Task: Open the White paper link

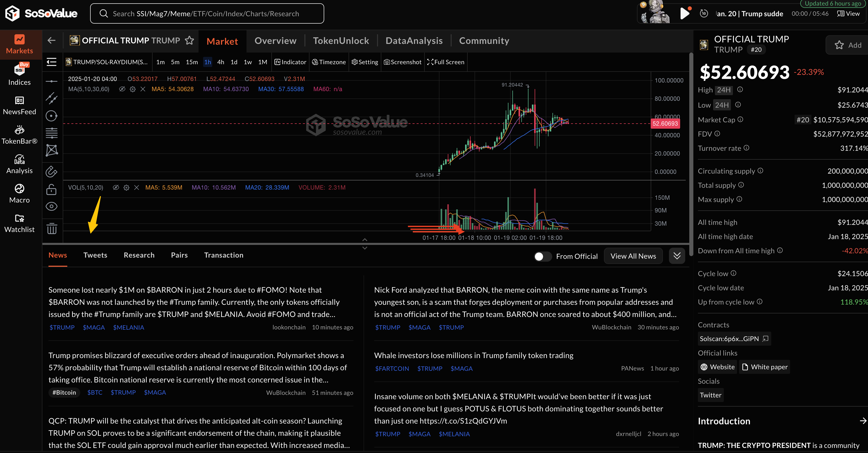Action: 764,367
